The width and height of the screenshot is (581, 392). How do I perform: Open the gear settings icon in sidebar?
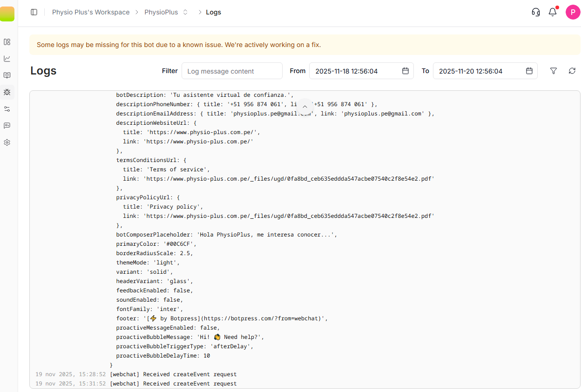[x=7, y=142]
